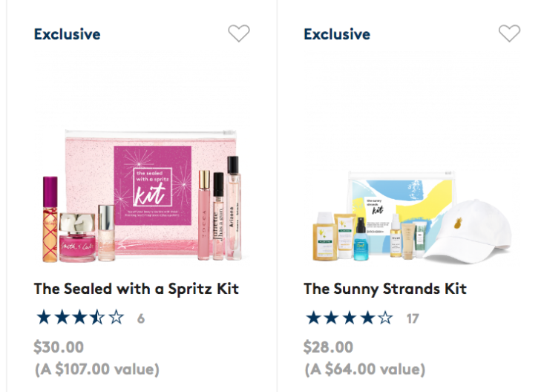Open The Sunny Strands Kit title link
Viewport: 544px width, 392px height.
[385, 289]
